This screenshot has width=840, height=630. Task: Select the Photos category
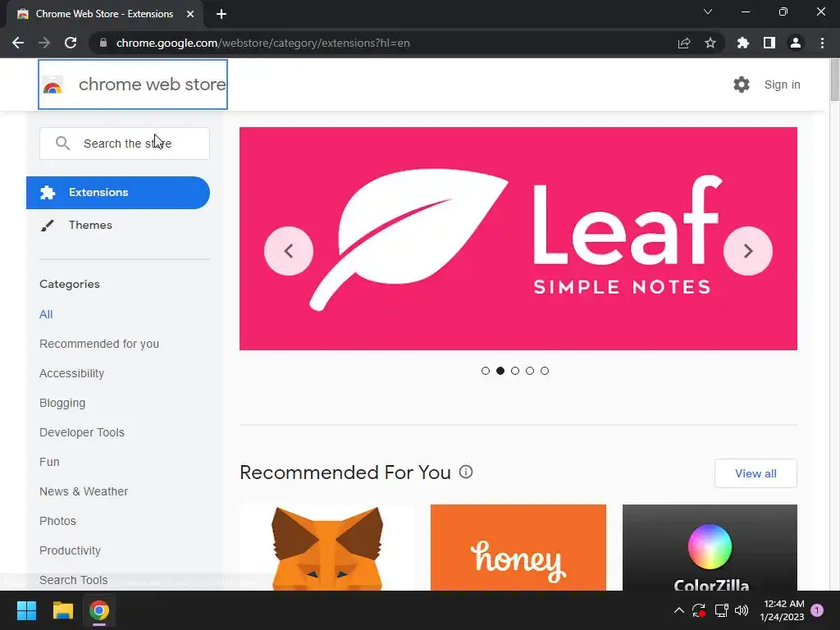(x=58, y=521)
